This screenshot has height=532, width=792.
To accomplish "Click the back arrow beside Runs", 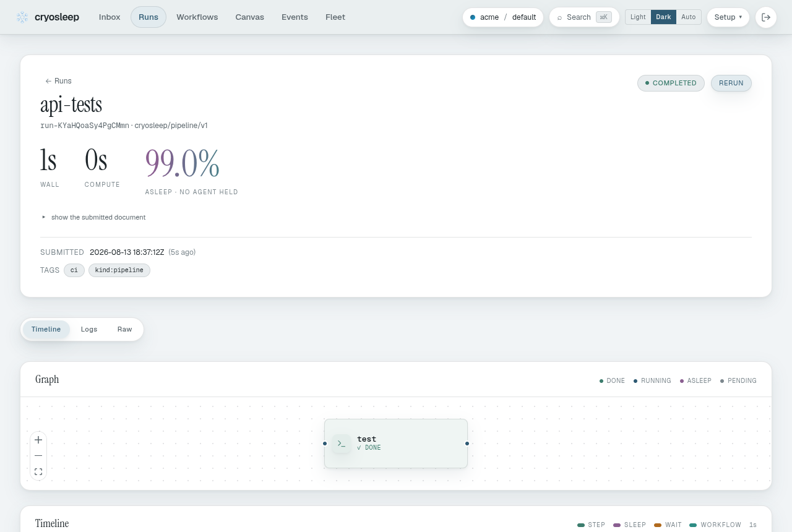I will tap(48, 81).
